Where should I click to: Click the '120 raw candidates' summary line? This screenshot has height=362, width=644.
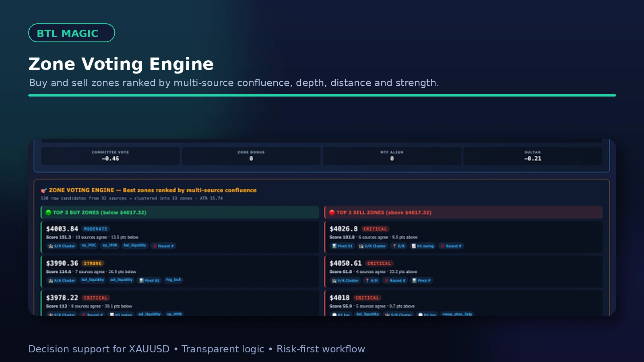coord(132,198)
